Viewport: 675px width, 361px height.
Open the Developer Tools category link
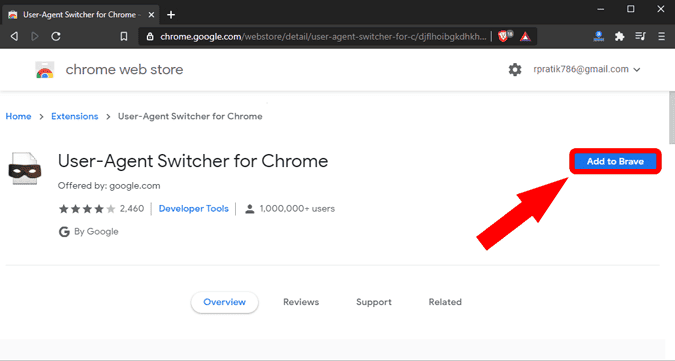(194, 209)
